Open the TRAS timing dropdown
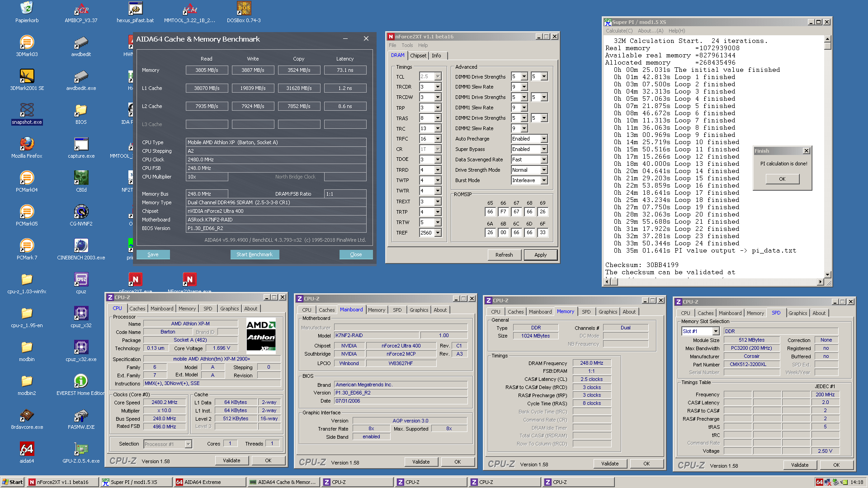Screen dimensions: 868x488 click(438, 118)
